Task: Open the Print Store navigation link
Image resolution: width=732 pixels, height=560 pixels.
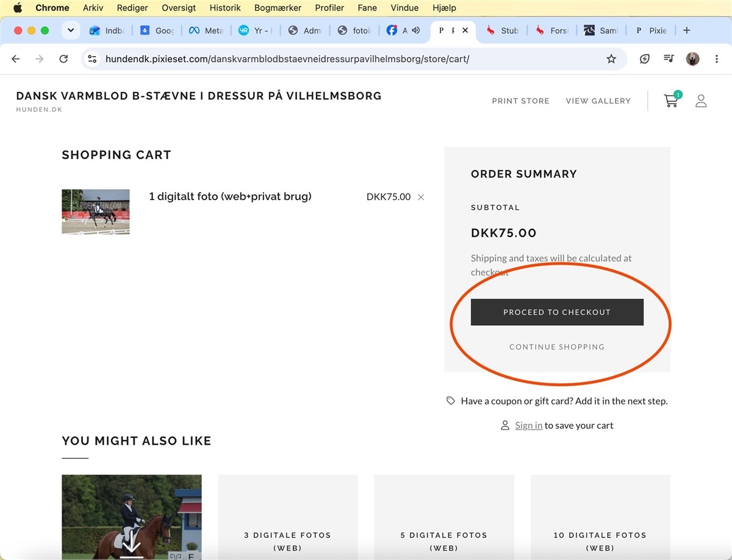Action: pyautogui.click(x=520, y=101)
